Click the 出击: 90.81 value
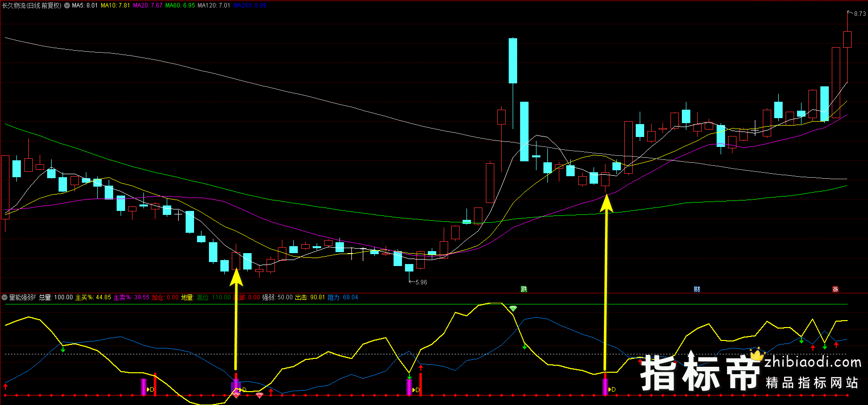 point(310,297)
